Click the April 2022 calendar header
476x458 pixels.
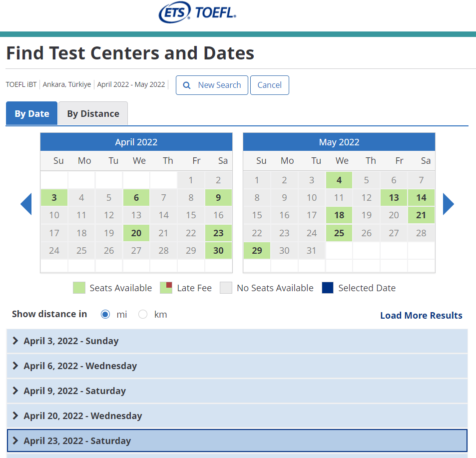pos(136,142)
